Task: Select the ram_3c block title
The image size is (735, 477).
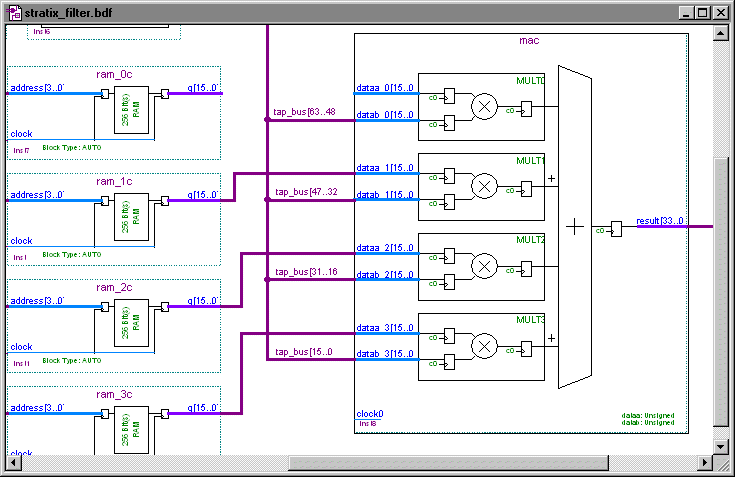Action: pyautogui.click(x=113, y=394)
